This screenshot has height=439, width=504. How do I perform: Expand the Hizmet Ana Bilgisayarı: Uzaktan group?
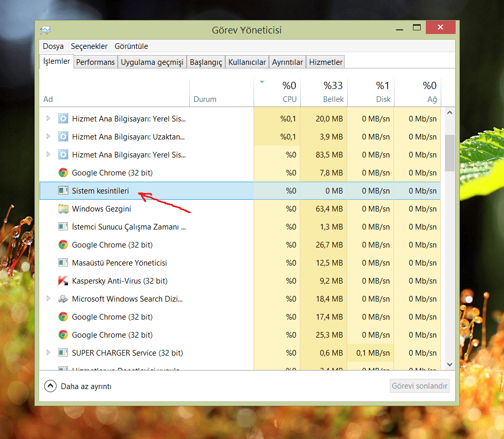click(x=48, y=136)
